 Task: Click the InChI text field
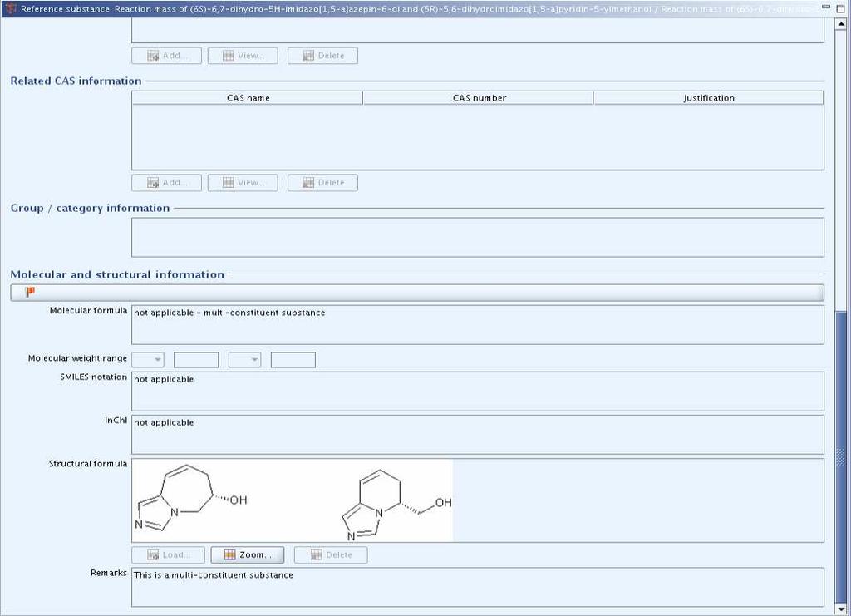(478, 435)
